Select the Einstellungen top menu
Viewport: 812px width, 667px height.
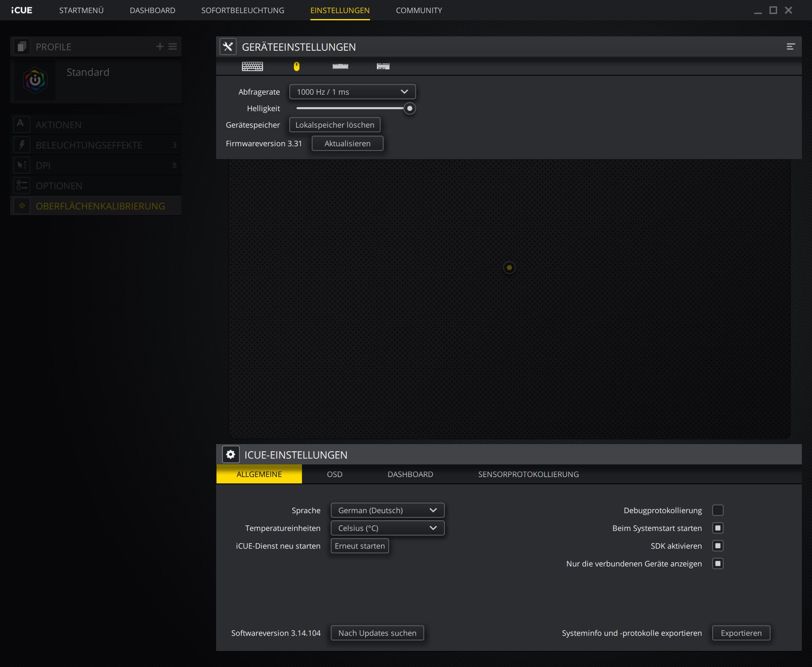(x=340, y=10)
